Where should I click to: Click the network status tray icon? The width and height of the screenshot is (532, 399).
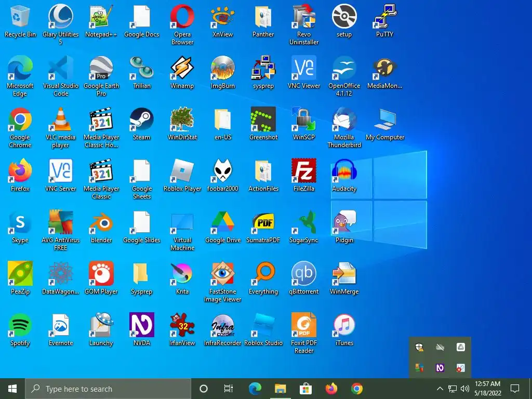[x=453, y=389]
